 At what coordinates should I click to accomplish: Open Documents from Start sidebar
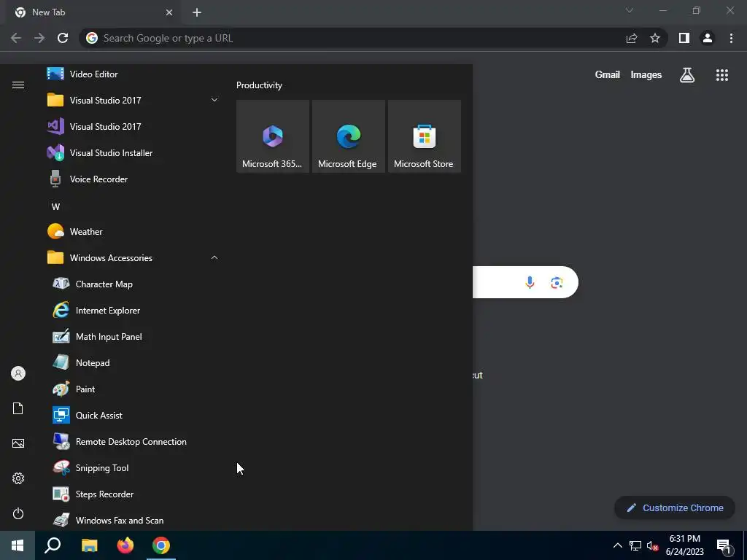18,408
